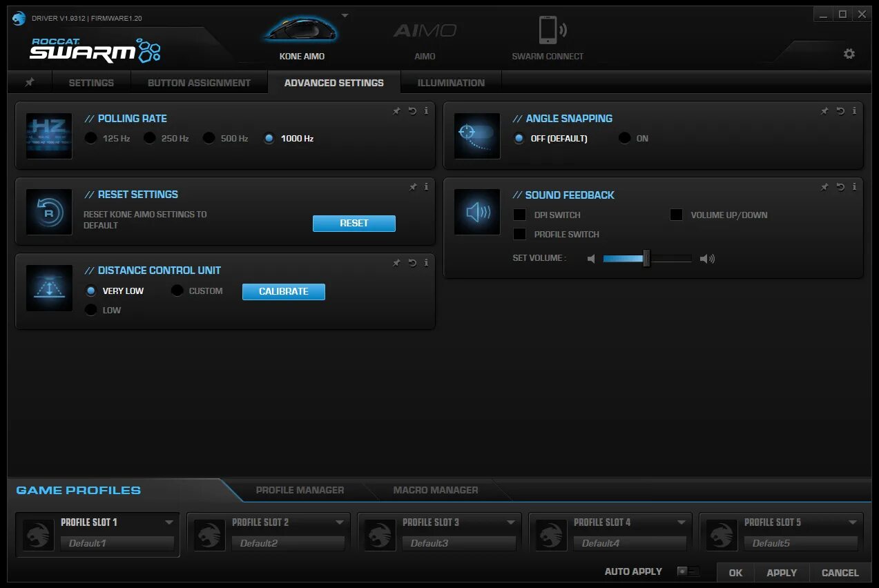The width and height of the screenshot is (879, 588).
Task: Enable Profile Switch sound feedback
Action: point(519,234)
